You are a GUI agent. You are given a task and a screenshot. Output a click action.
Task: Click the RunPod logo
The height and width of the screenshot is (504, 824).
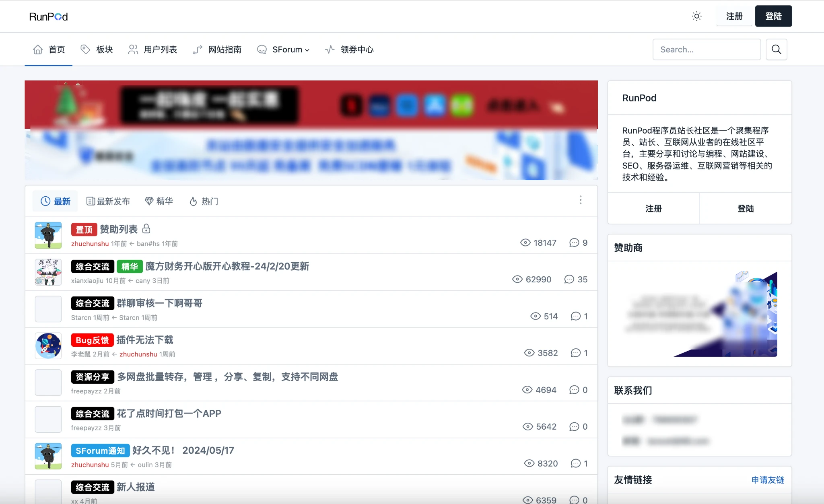(48, 17)
